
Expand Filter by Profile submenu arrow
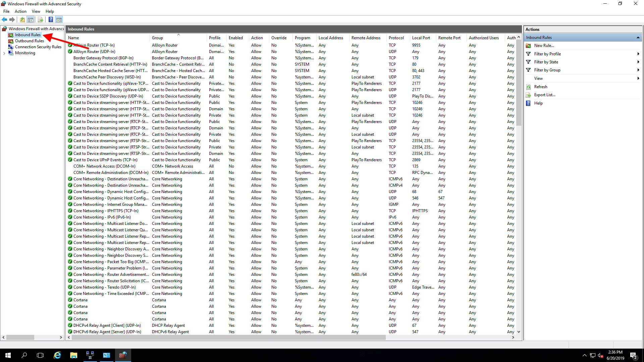click(x=638, y=54)
